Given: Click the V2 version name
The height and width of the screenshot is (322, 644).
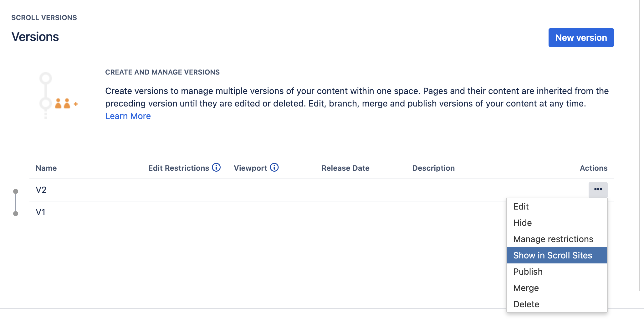Looking at the screenshot, I should tap(41, 190).
